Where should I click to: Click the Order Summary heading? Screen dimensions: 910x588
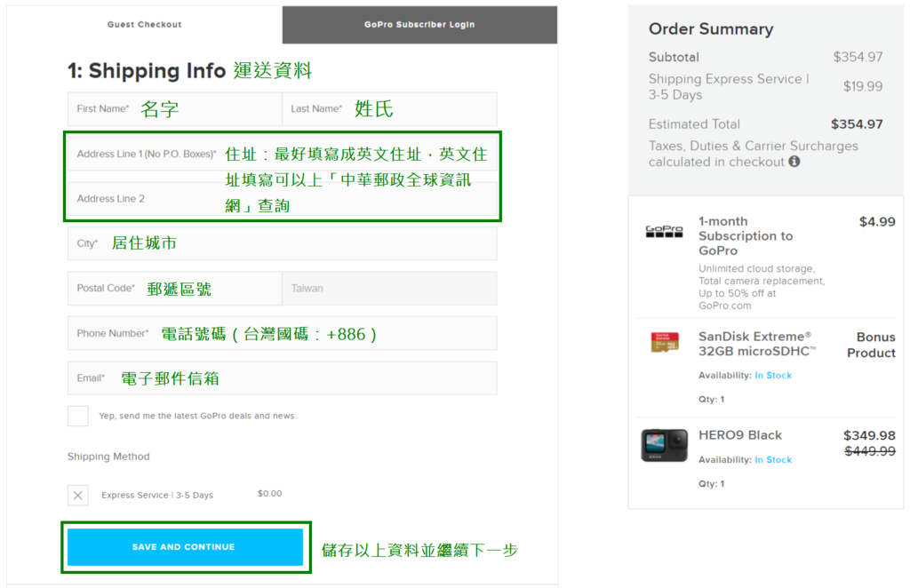pos(711,29)
